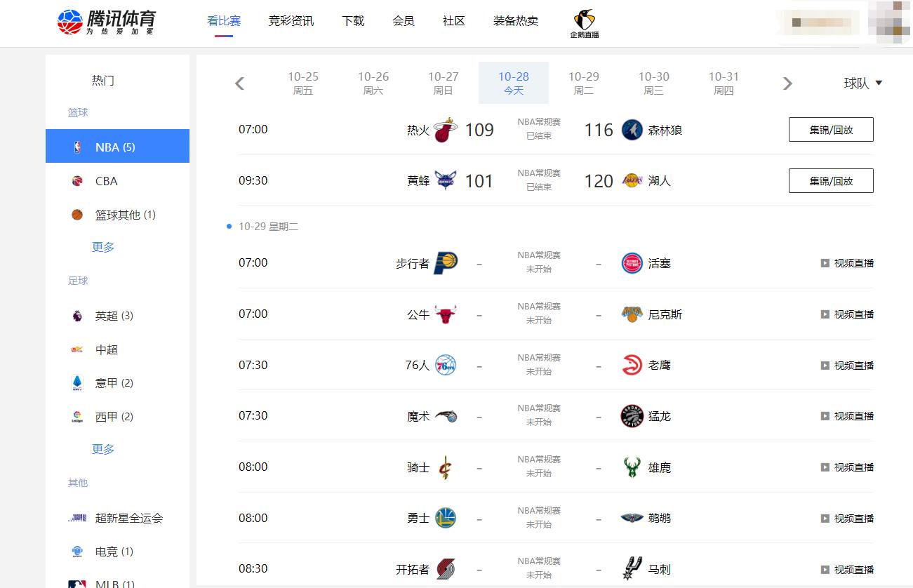Viewport: 913px width, 588px height.
Task: Select the 今天 highlighted date 10-28
Action: 514,83
